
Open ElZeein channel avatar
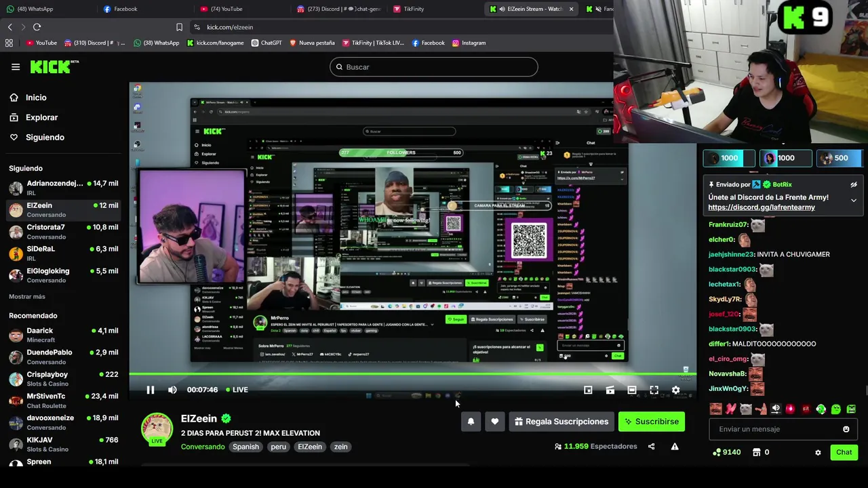click(x=157, y=429)
